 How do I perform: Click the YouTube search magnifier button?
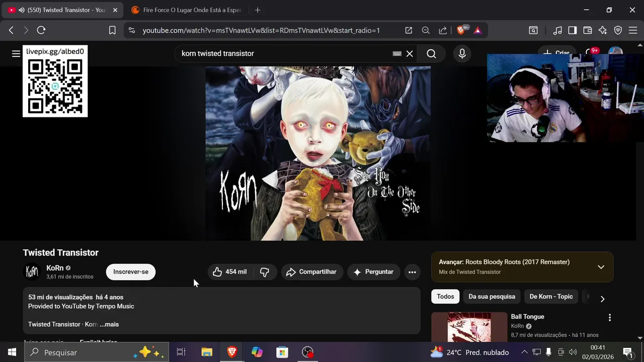(431, 54)
